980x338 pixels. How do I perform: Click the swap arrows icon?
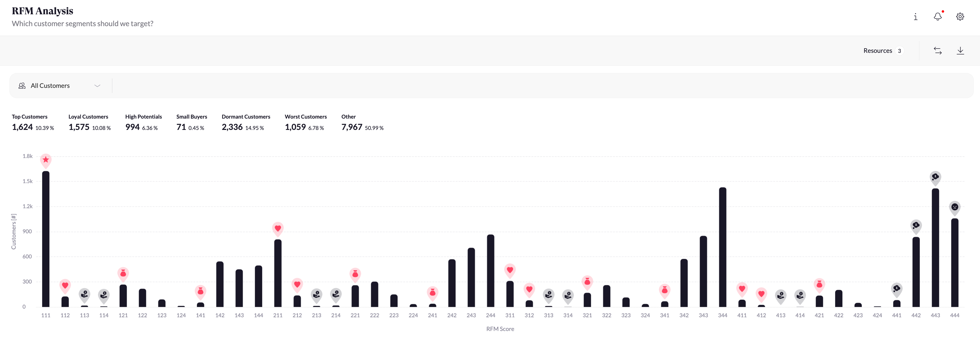tap(938, 51)
